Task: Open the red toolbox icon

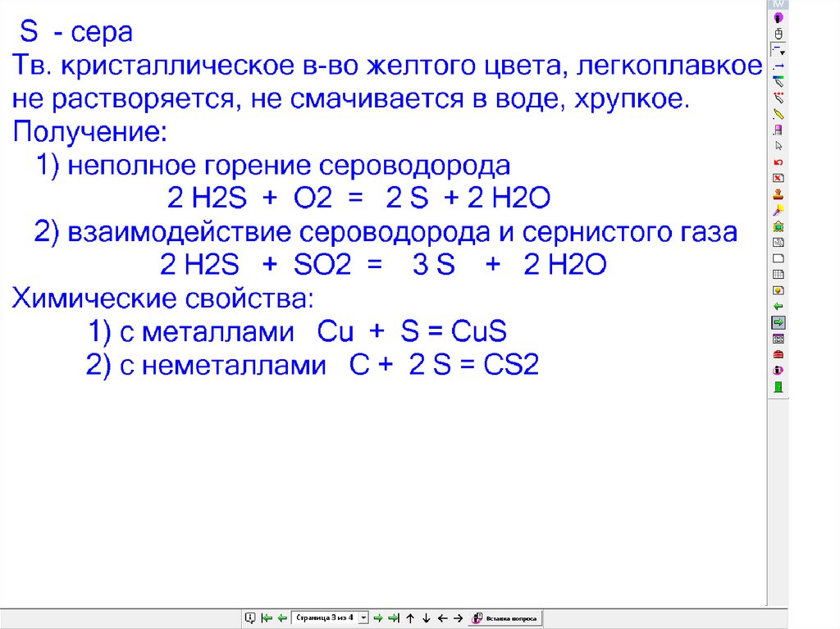Action: coord(778,354)
